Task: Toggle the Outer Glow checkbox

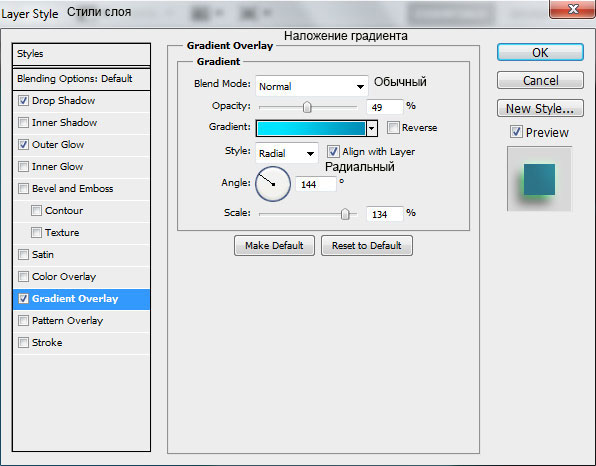Action: pyautogui.click(x=23, y=145)
